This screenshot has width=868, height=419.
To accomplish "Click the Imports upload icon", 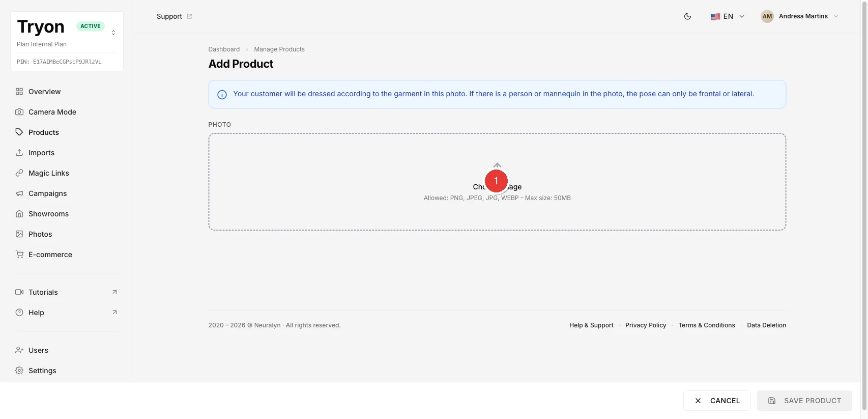I will pyautogui.click(x=19, y=153).
